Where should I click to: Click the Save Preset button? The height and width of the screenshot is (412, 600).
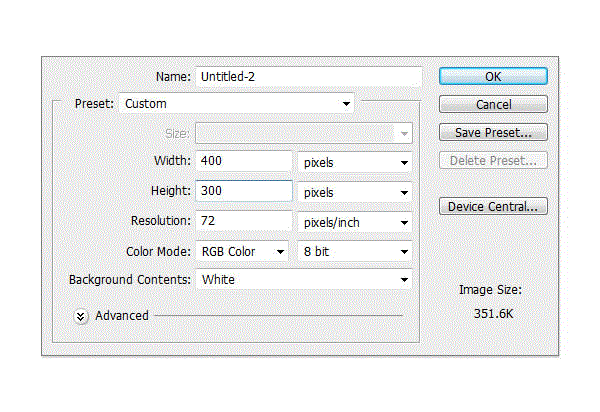493,132
